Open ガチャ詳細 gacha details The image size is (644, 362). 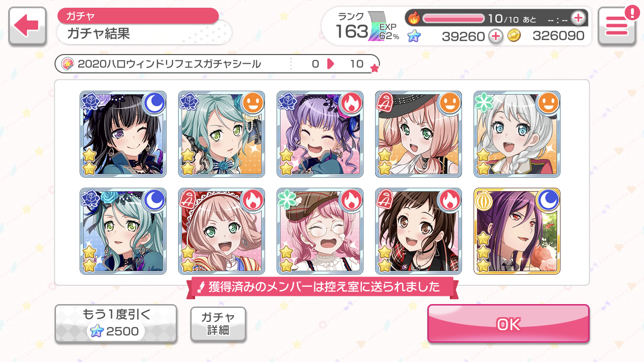click(218, 324)
